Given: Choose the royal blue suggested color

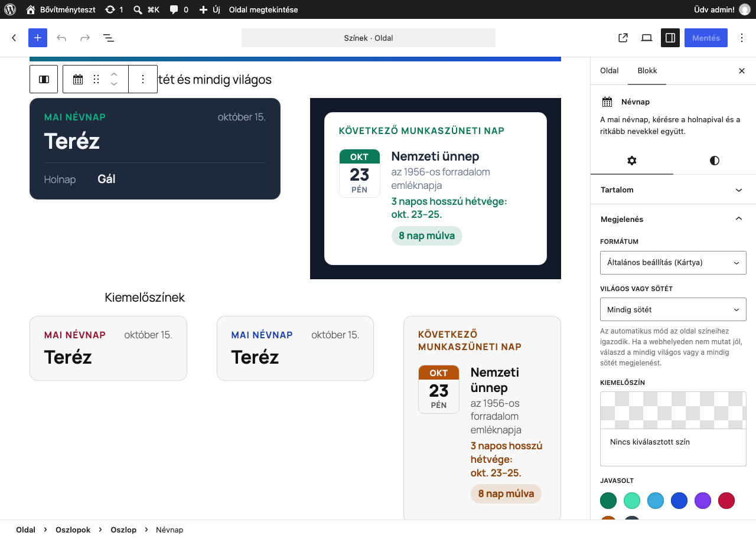Looking at the screenshot, I should 679,501.
